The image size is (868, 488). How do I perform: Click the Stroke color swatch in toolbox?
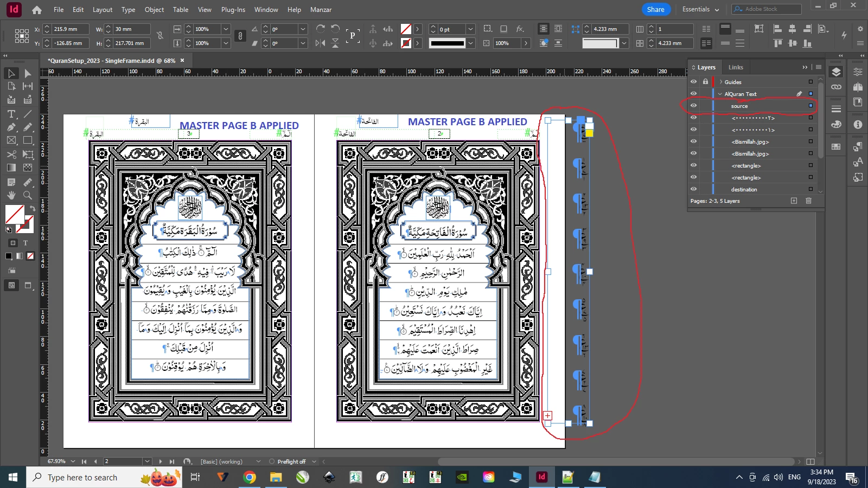25,224
